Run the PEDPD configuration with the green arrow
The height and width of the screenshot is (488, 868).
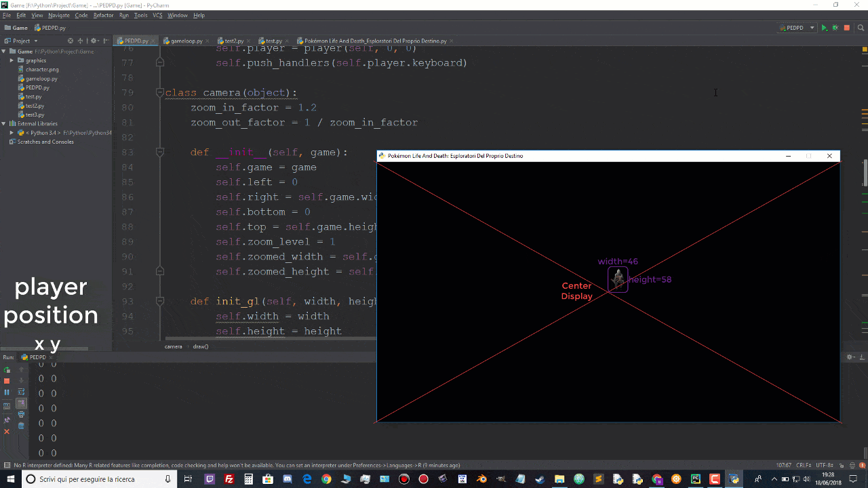click(825, 28)
